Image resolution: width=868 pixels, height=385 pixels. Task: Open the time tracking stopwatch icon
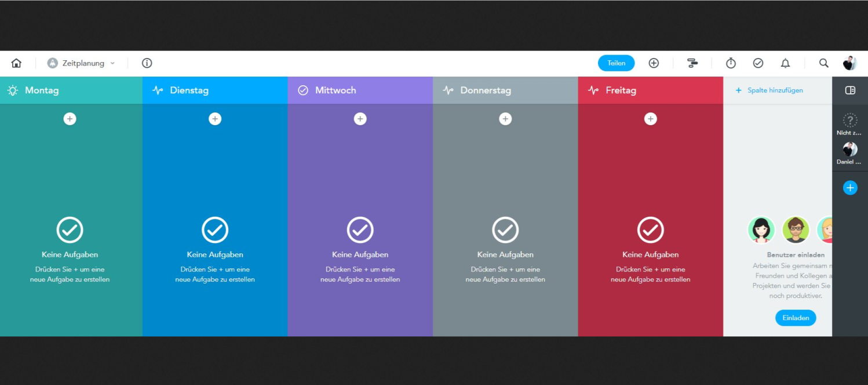731,63
